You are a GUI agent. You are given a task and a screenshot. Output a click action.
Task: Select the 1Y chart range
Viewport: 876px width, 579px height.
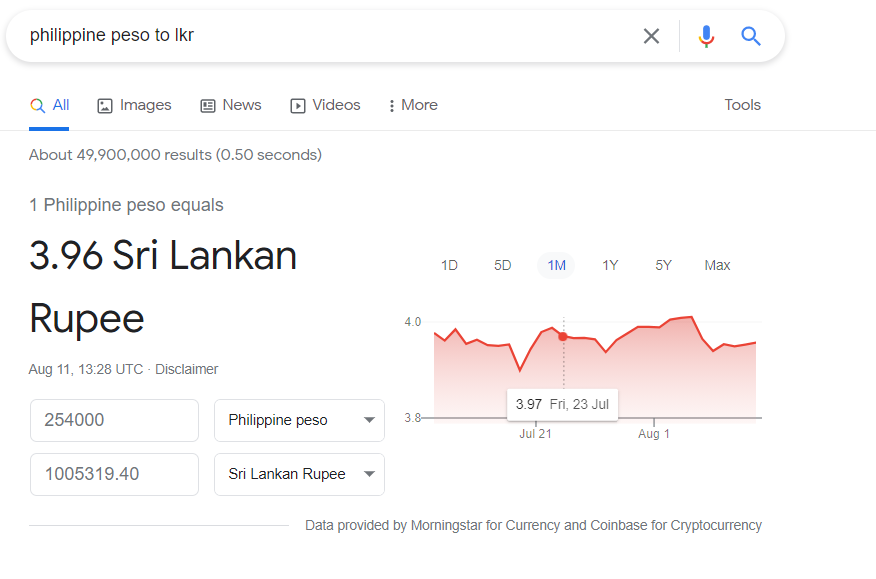(610, 265)
